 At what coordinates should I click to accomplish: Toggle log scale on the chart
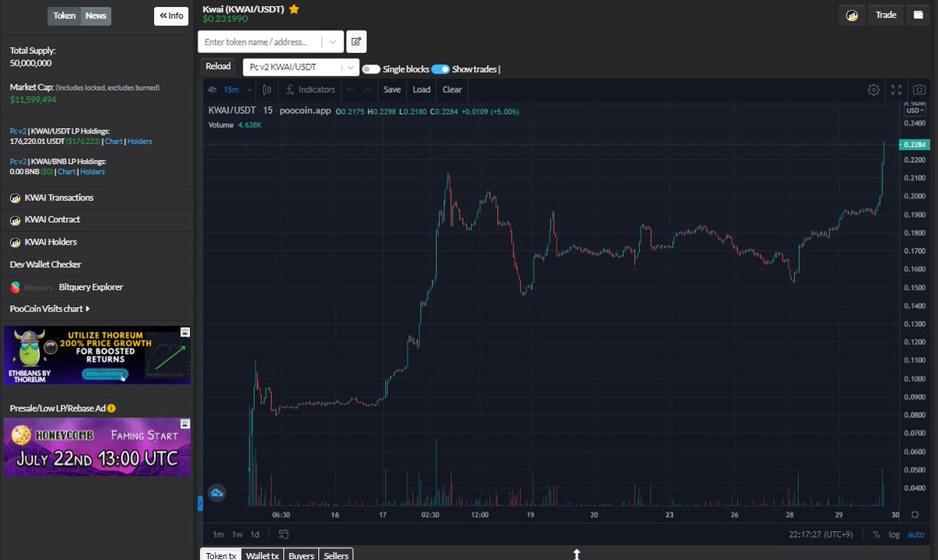coord(894,534)
